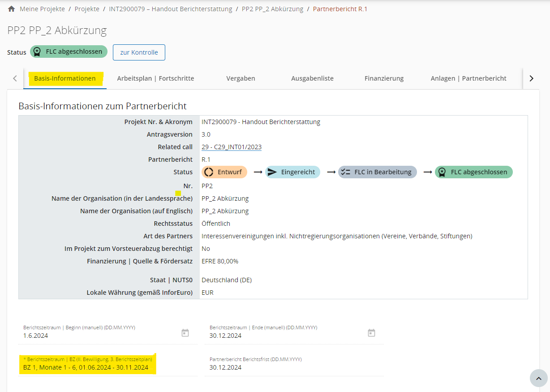This screenshot has height=392, width=550.
Task: Open the Ausgabenliste tab
Action: (x=312, y=78)
